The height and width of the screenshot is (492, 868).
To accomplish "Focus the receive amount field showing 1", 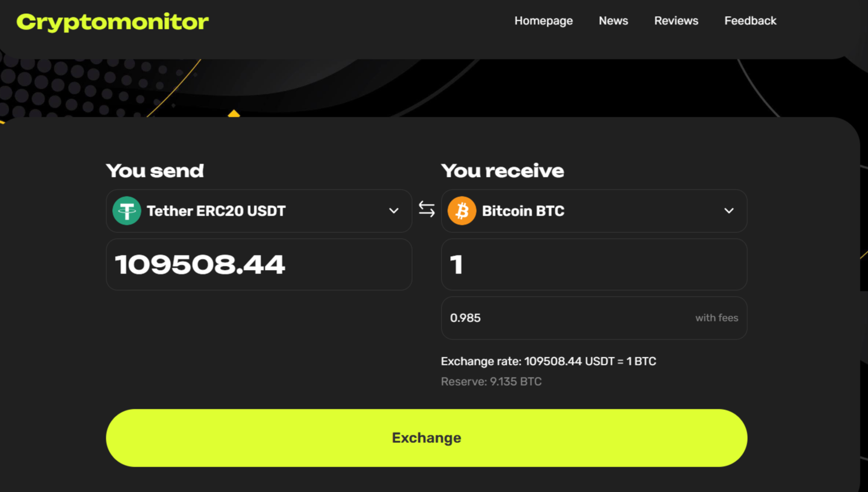I will point(594,264).
